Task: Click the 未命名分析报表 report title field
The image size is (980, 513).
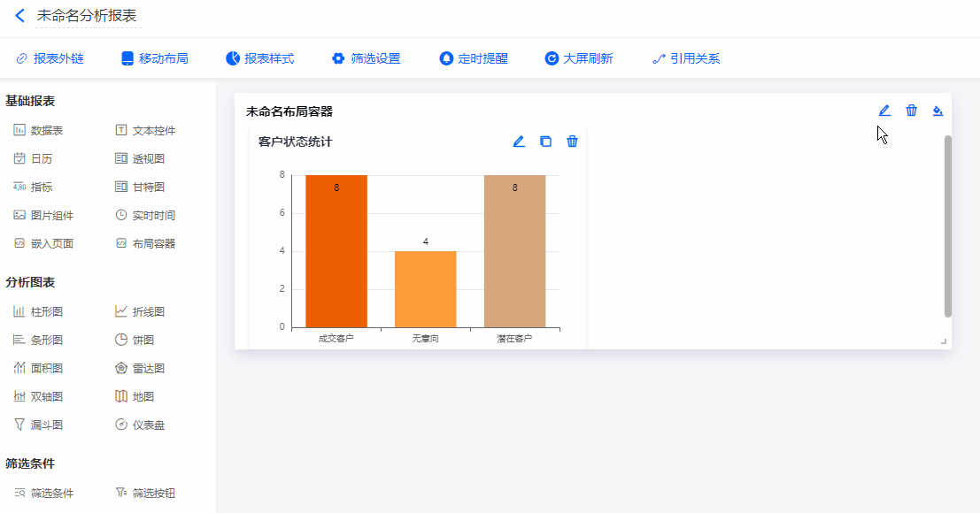Action: 87,16
